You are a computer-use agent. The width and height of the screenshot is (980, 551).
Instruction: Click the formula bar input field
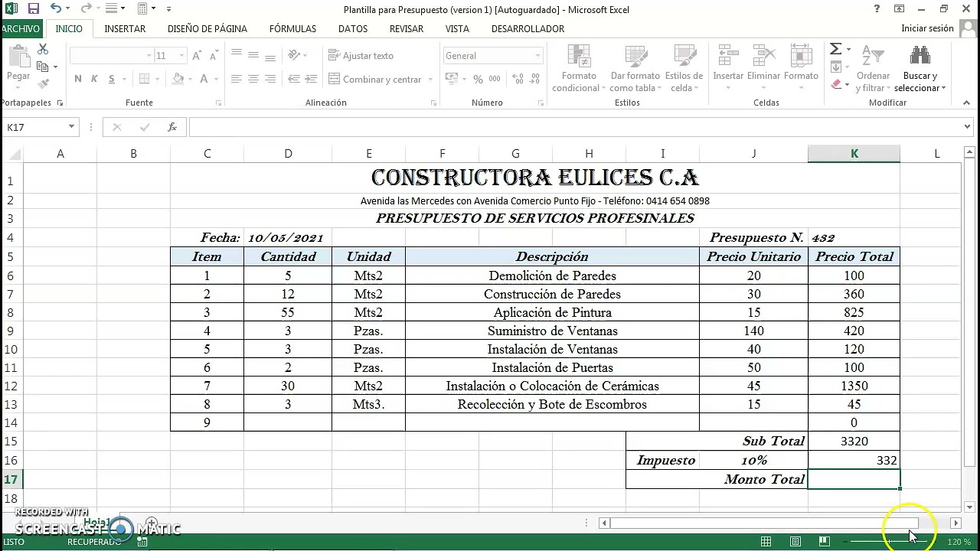574,127
